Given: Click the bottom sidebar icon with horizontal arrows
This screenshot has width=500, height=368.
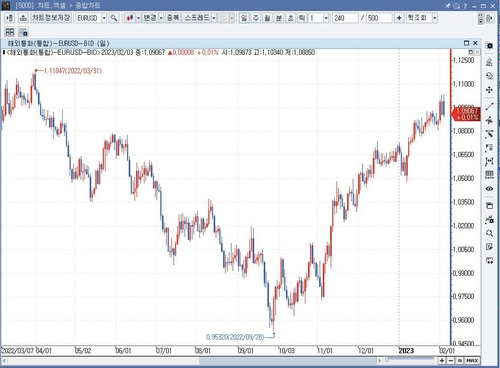Looking at the screenshot, I should [489, 260].
